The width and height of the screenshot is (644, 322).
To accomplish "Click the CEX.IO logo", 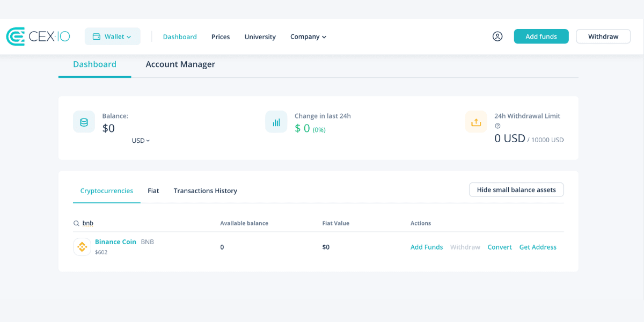I will tap(38, 36).
